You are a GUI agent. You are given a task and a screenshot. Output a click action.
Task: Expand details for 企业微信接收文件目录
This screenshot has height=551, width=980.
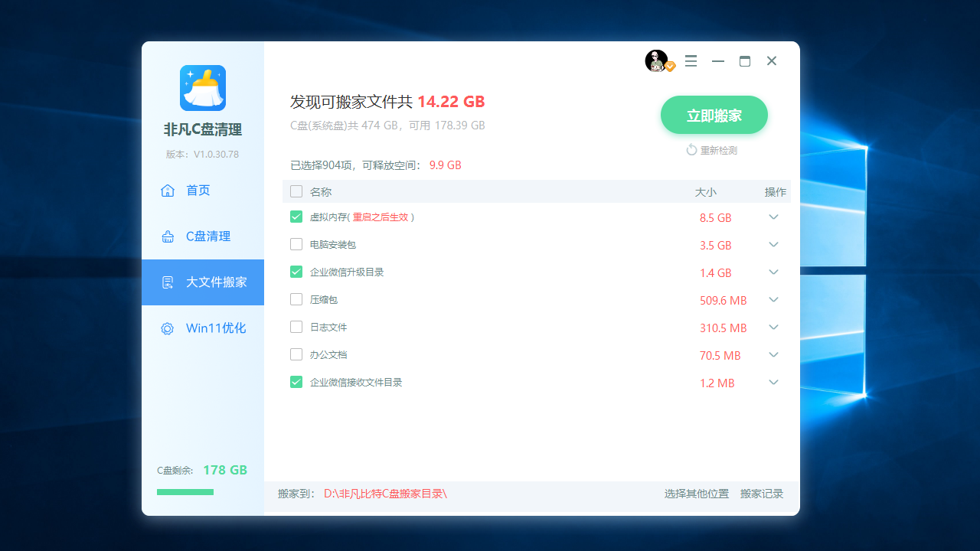773,382
